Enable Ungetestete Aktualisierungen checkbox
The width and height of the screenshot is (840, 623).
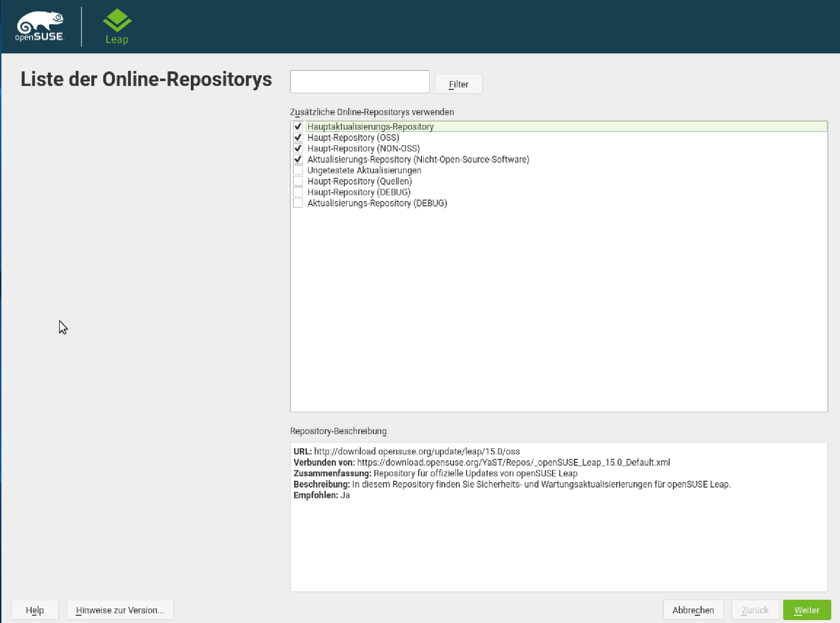(298, 170)
